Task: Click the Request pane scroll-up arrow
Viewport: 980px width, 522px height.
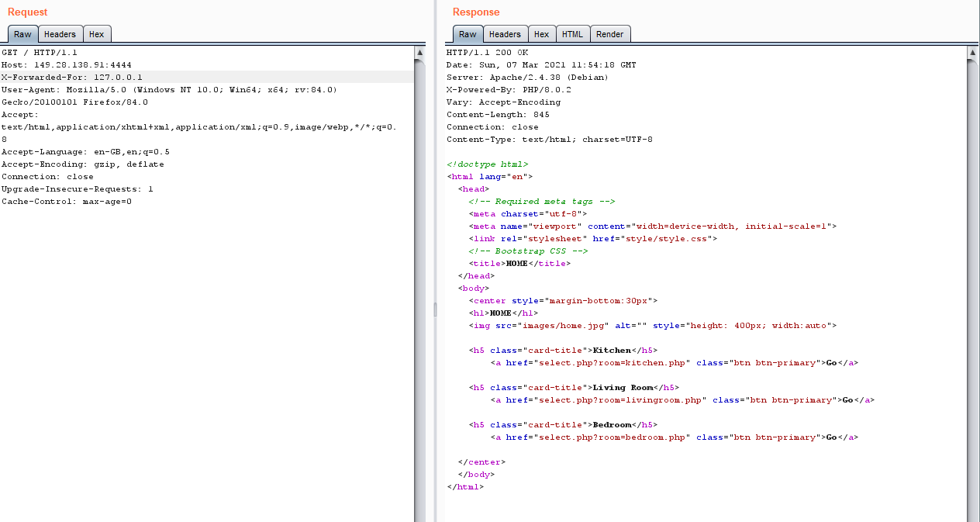Action: click(420, 53)
